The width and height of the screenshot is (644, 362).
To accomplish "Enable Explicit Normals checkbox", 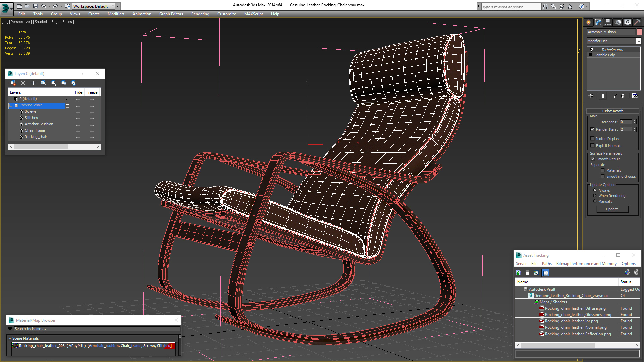I will [x=592, y=146].
